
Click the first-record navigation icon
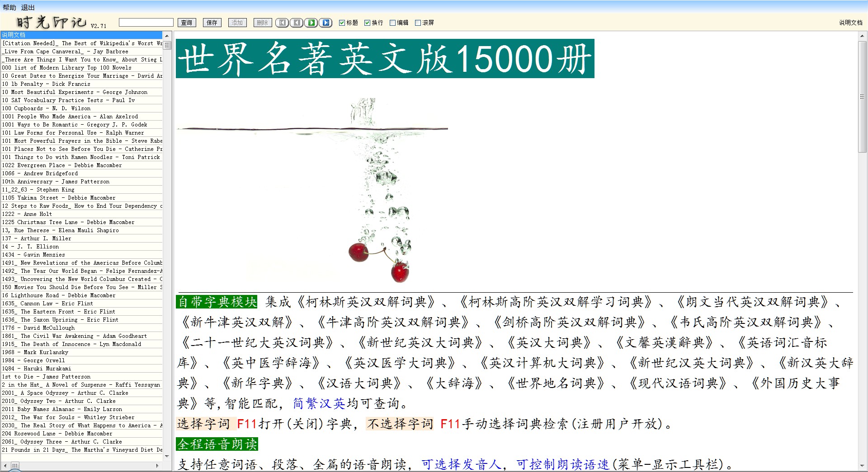point(282,23)
